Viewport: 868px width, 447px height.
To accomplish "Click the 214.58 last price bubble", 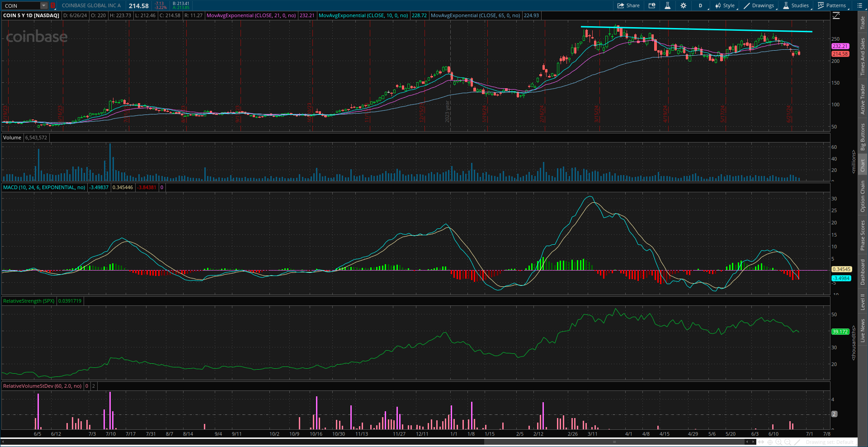I will 840,54.
